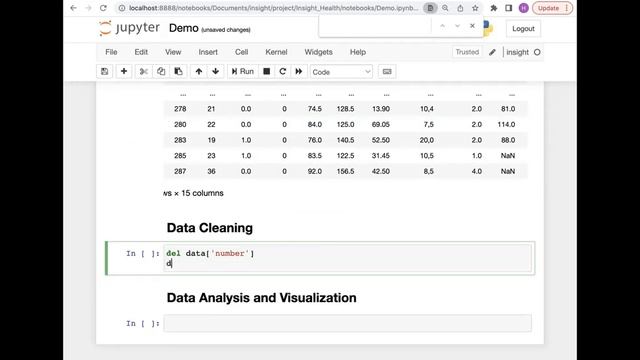Click the Trusted notebook indicator
The height and width of the screenshot is (360, 640).
point(467,52)
